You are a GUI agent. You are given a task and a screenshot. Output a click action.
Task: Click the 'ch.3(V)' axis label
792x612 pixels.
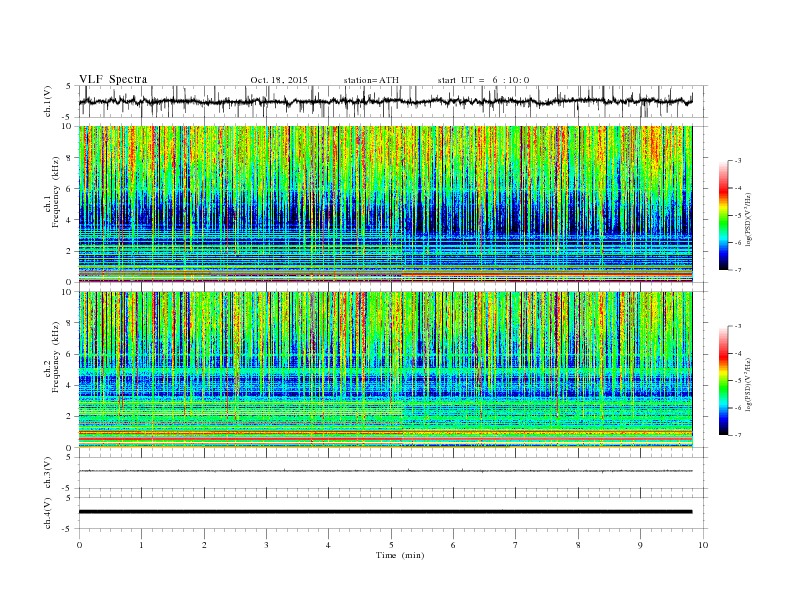(x=48, y=473)
